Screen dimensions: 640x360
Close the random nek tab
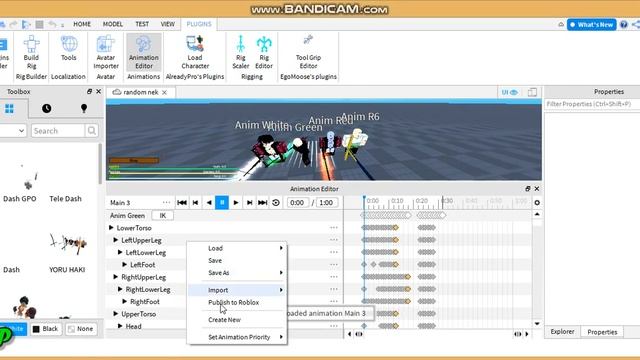pyautogui.click(x=164, y=93)
